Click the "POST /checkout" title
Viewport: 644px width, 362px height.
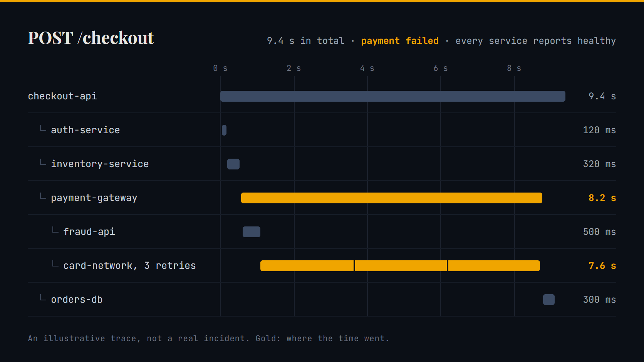coord(91,38)
